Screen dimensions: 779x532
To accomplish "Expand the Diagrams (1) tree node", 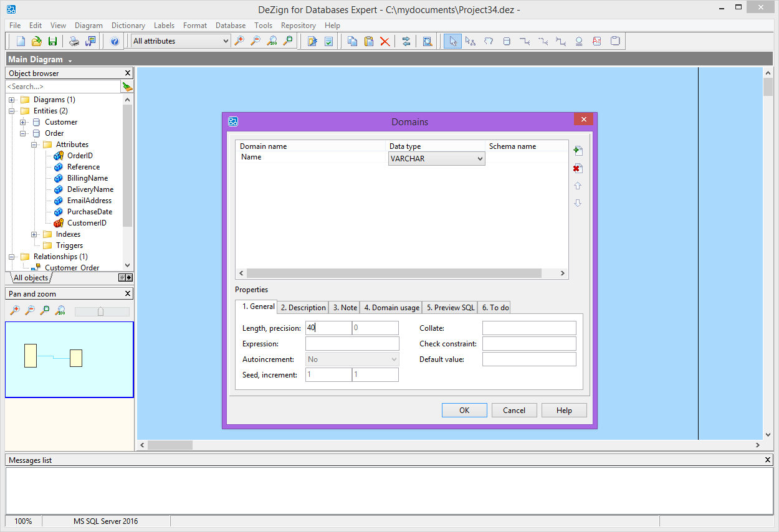I will (12, 100).
